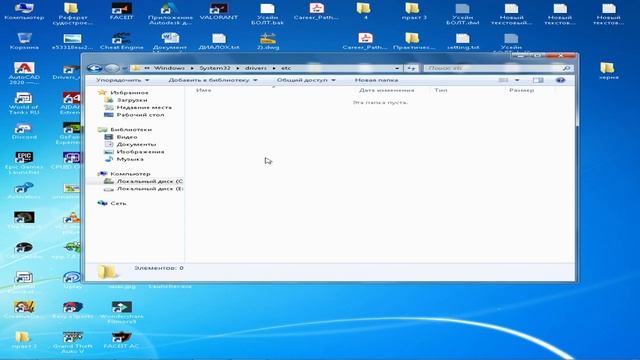Sort by the Размер column header

pyautogui.click(x=521, y=90)
